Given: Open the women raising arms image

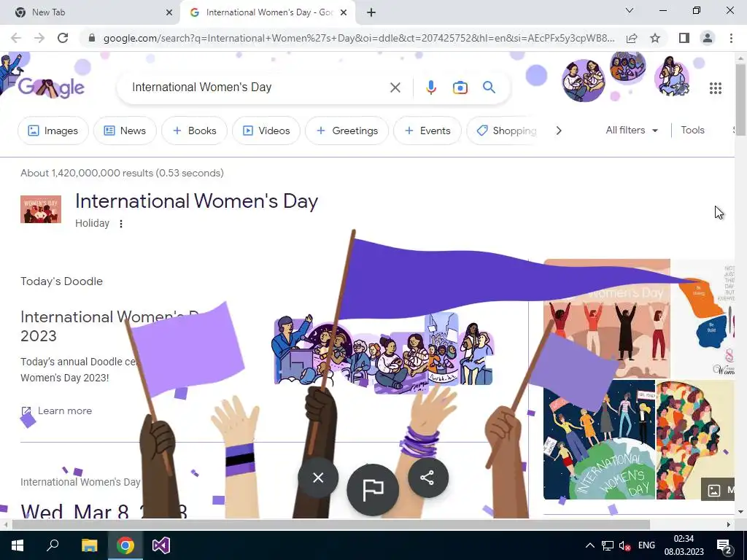Looking at the screenshot, I should [606, 319].
